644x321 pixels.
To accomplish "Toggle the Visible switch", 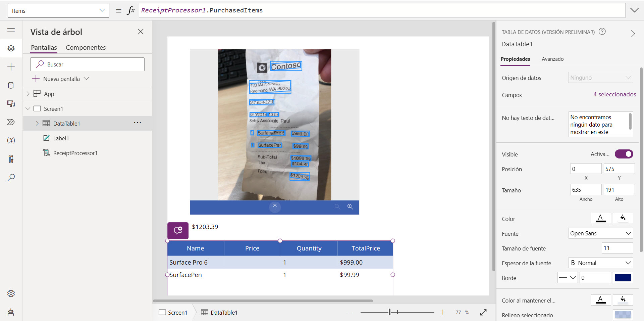I will [624, 154].
